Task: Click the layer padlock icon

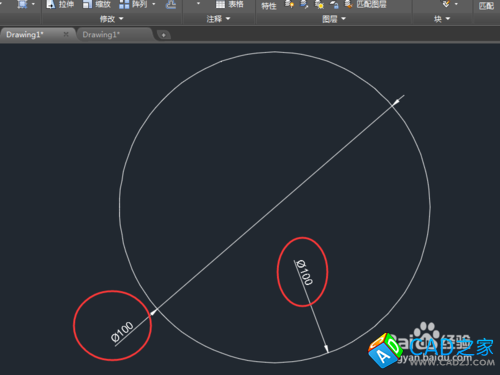Action: (x=334, y=4)
